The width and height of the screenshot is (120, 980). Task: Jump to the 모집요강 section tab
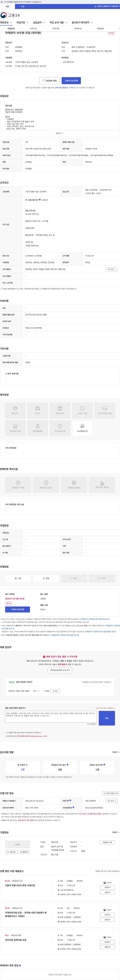click(11, 29)
